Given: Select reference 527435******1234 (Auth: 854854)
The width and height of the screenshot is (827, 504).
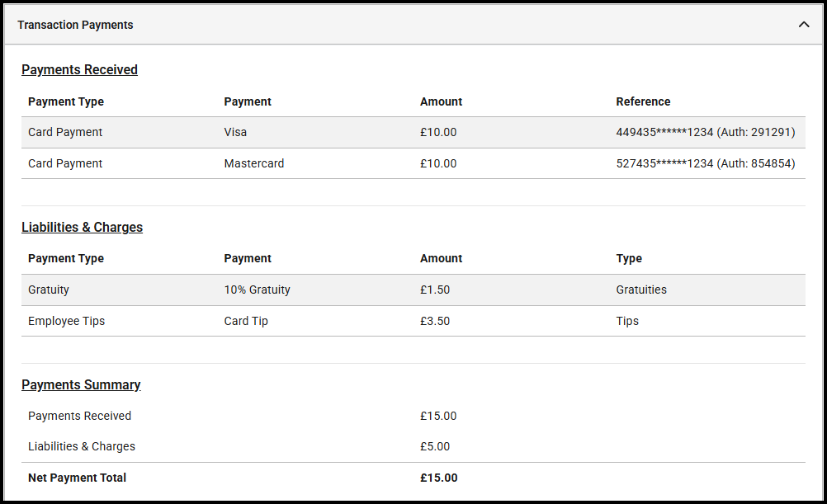Looking at the screenshot, I should pos(706,163).
